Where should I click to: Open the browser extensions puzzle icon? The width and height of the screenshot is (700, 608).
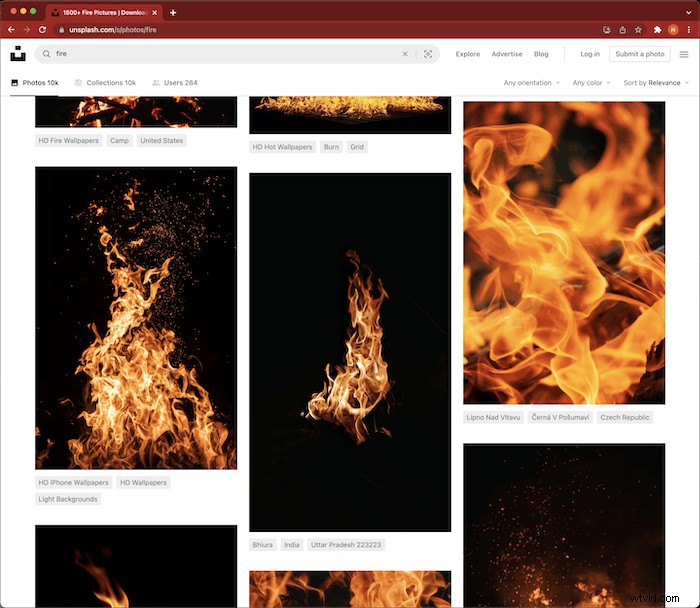[x=658, y=30]
